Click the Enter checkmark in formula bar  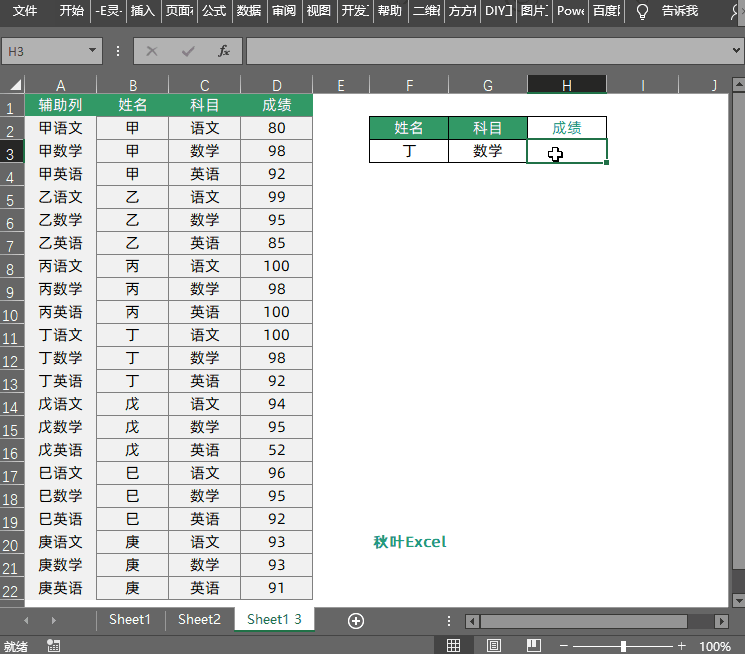point(188,51)
